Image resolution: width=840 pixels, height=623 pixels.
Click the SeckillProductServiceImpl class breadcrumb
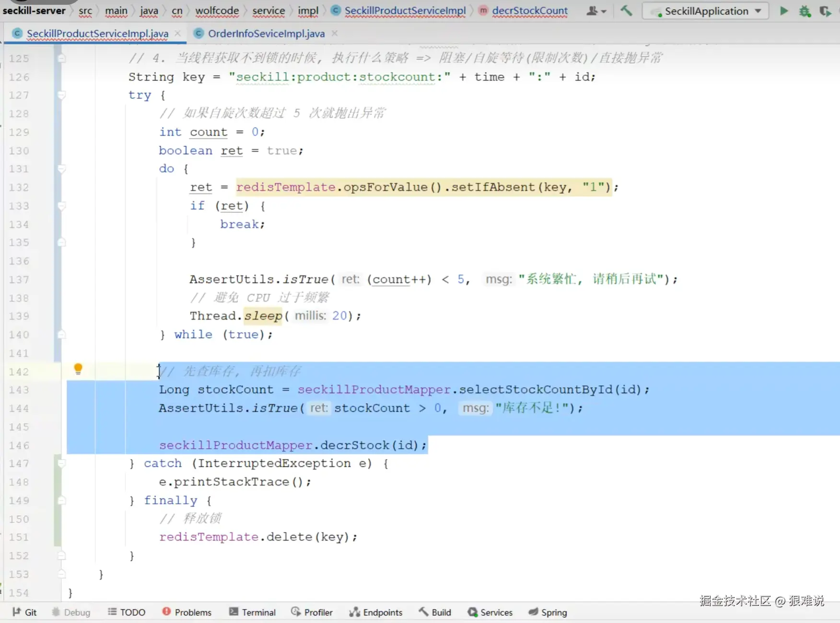point(399,11)
